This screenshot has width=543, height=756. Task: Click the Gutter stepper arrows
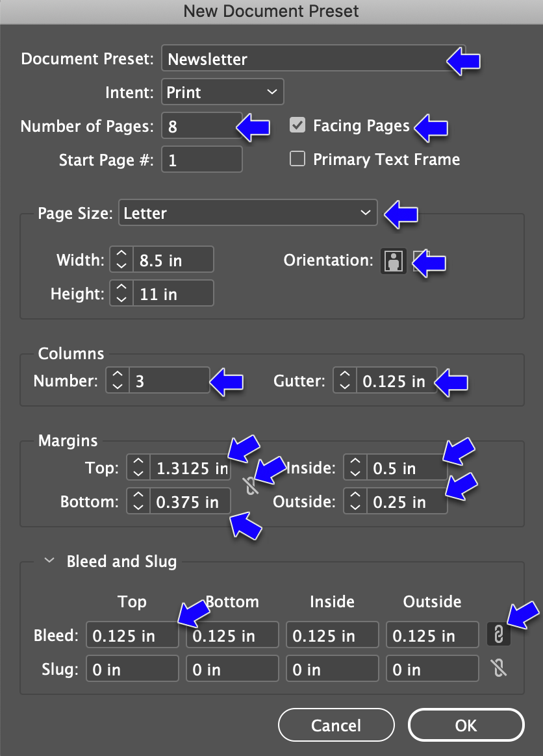pos(345,380)
